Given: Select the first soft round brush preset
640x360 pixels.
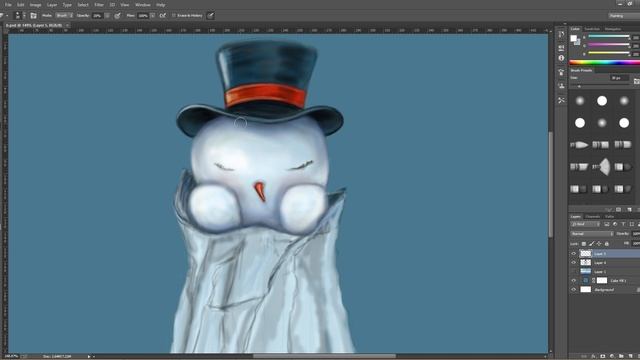Looking at the screenshot, I should pos(580,101).
